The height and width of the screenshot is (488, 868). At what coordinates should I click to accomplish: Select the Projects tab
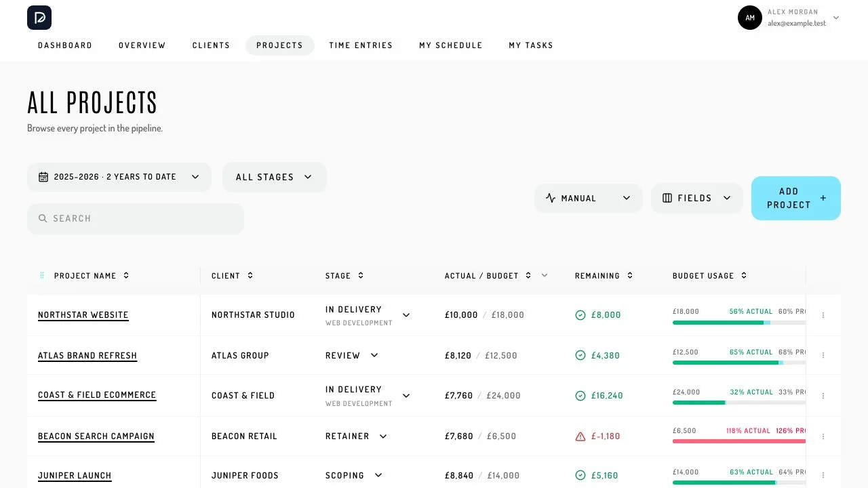pos(279,45)
